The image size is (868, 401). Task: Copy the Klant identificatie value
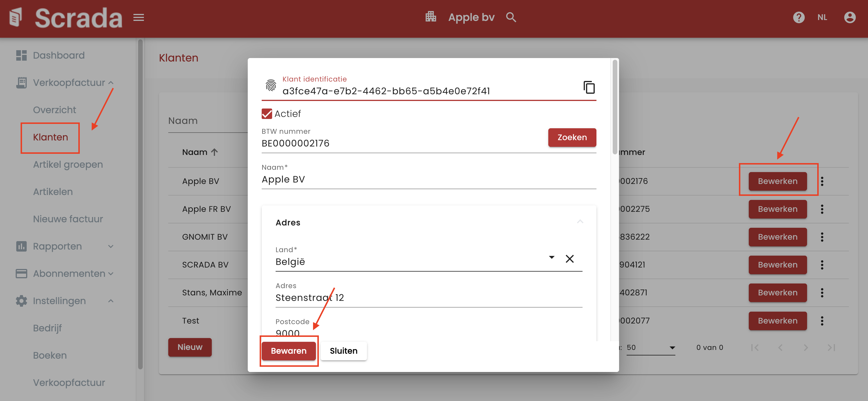(x=589, y=87)
